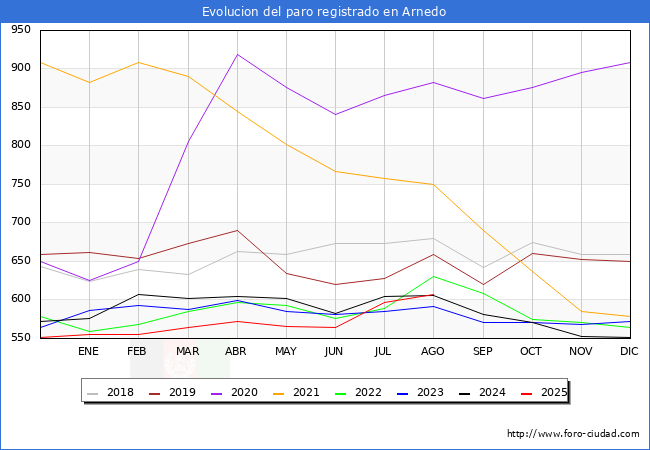The height and width of the screenshot is (450, 650).
Task: Click the 550 y-axis tick label
Action: (21, 338)
